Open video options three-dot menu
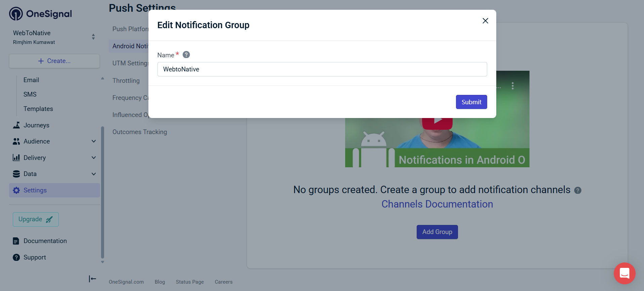The image size is (644, 291). (512, 86)
